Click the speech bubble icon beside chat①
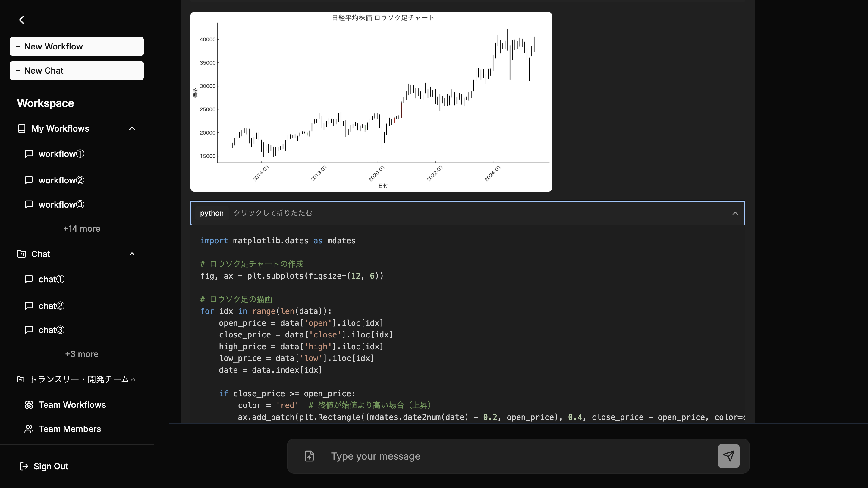The image size is (868, 488). pos(29,279)
